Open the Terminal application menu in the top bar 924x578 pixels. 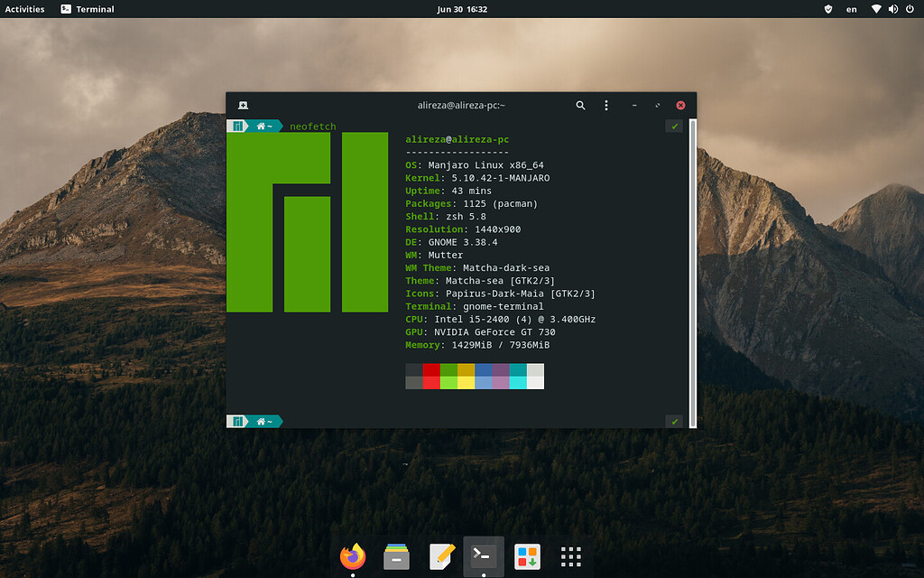coord(87,9)
